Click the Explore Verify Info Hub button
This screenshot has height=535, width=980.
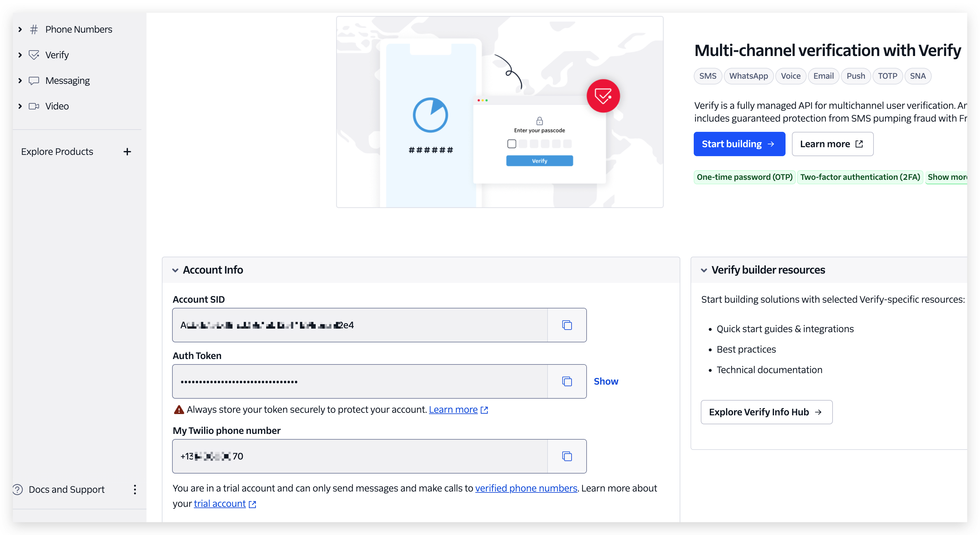coord(766,412)
